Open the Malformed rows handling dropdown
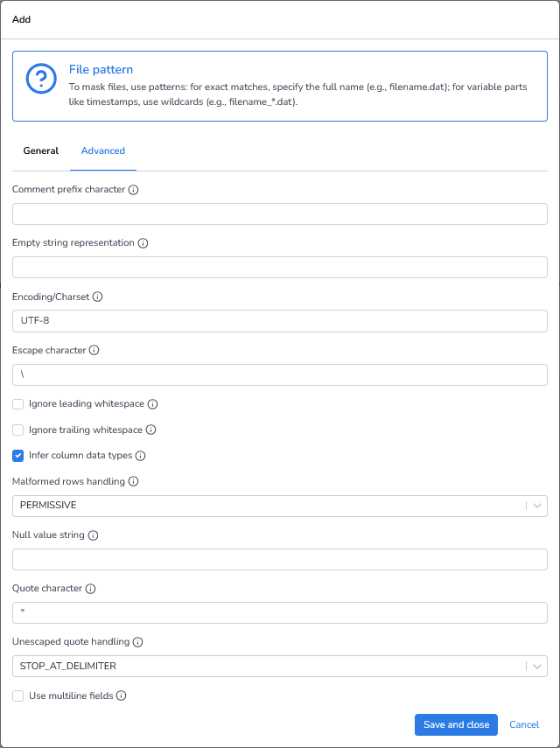The image size is (560, 748). [538, 506]
